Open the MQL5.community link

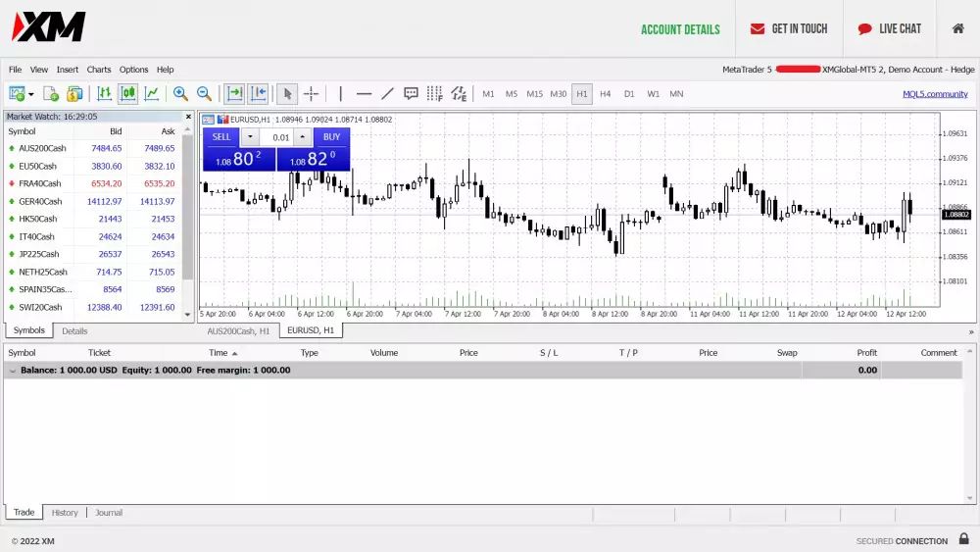pos(935,94)
